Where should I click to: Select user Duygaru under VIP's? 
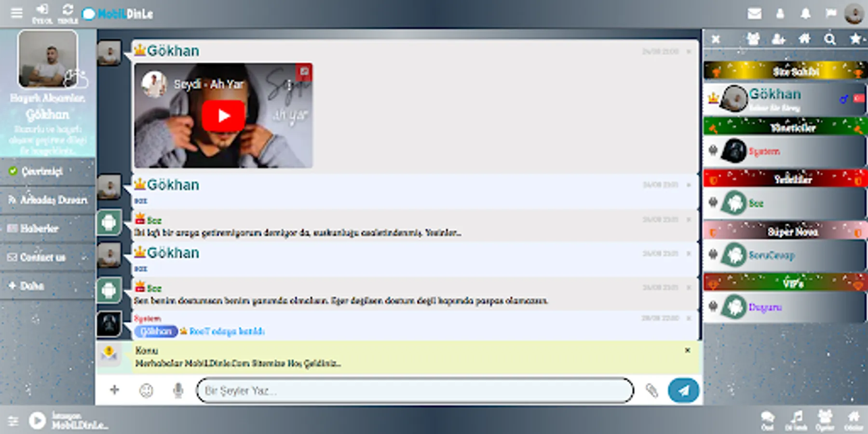tap(785, 307)
